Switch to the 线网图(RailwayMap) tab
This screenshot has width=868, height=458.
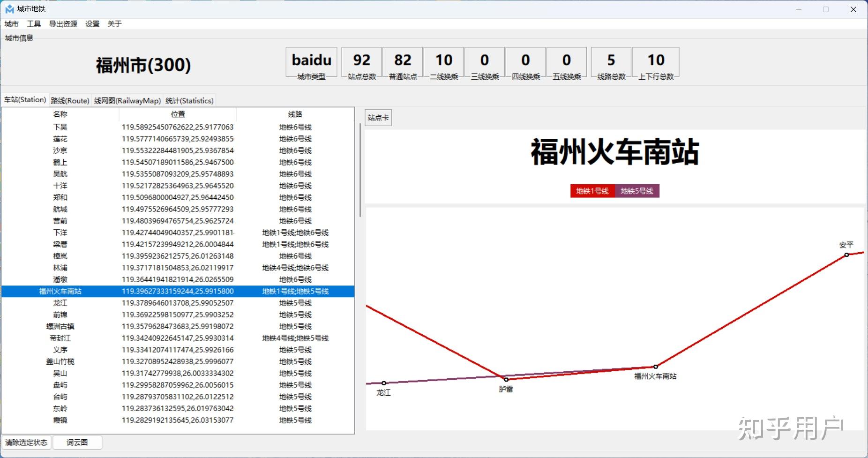point(127,100)
